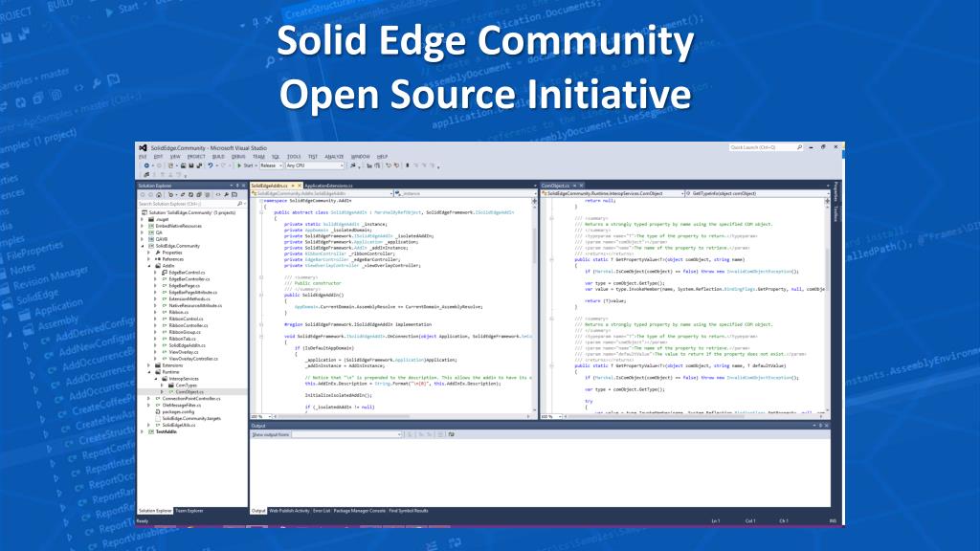Viewport: 980px width, 551px height.
Task: Collapse the Runtime folder node
Action: pos(149,372)
